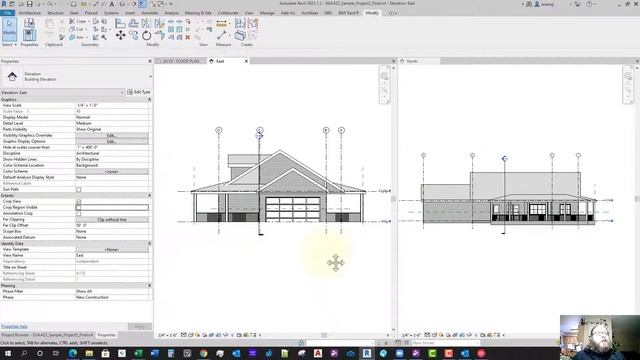This screenshot has width=640, height=360.
Task: Open East view scale selector at bottom
Action: pos(167,335)
